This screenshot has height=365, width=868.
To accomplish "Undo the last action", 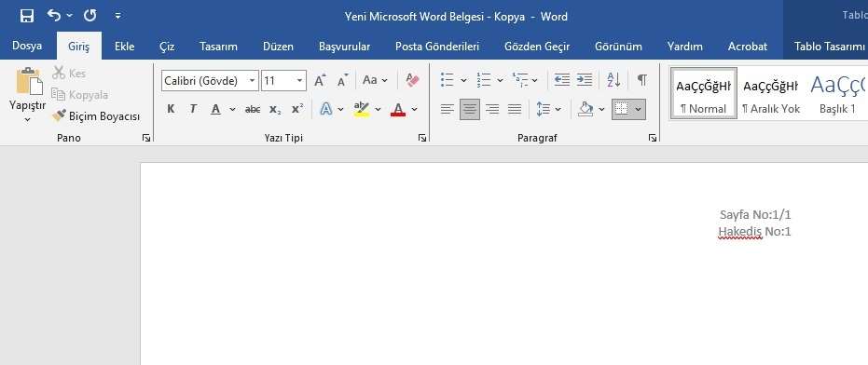I will pos(54,16).
